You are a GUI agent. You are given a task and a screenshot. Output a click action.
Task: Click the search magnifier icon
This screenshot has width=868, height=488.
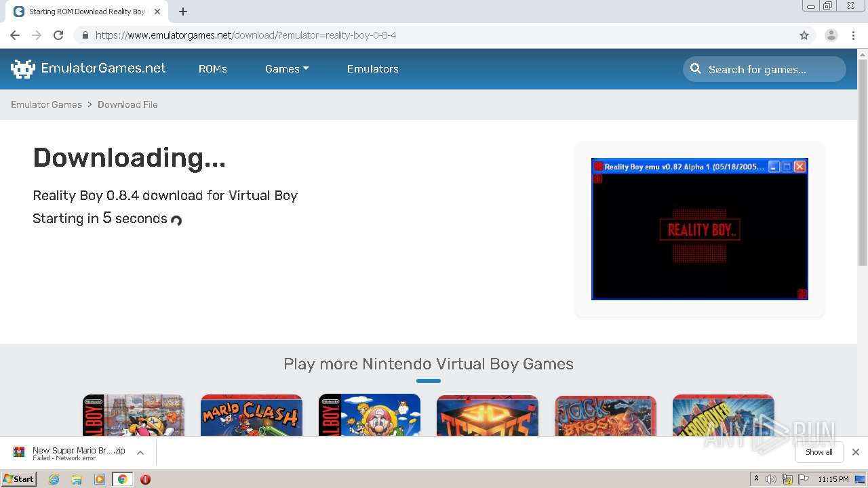coord(695,68)
